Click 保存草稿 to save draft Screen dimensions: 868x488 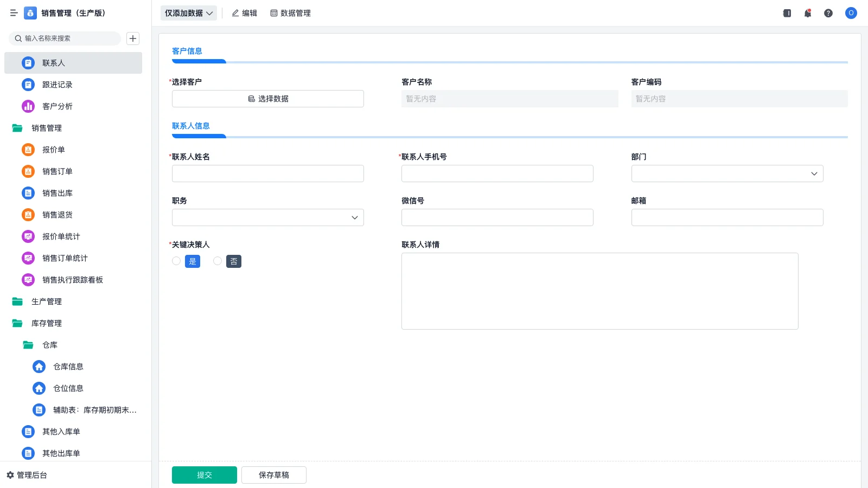[273, 474]
